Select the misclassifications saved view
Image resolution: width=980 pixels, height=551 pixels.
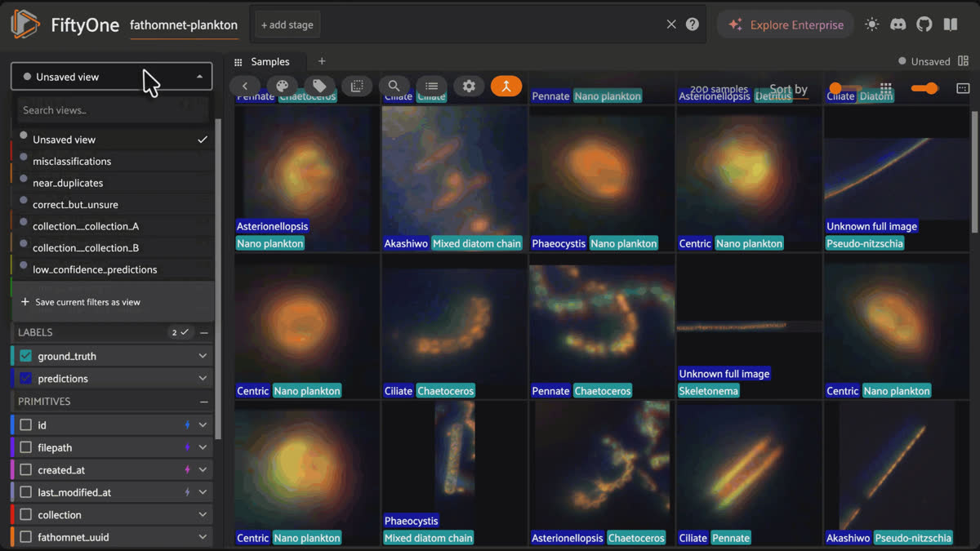[113, 162]
